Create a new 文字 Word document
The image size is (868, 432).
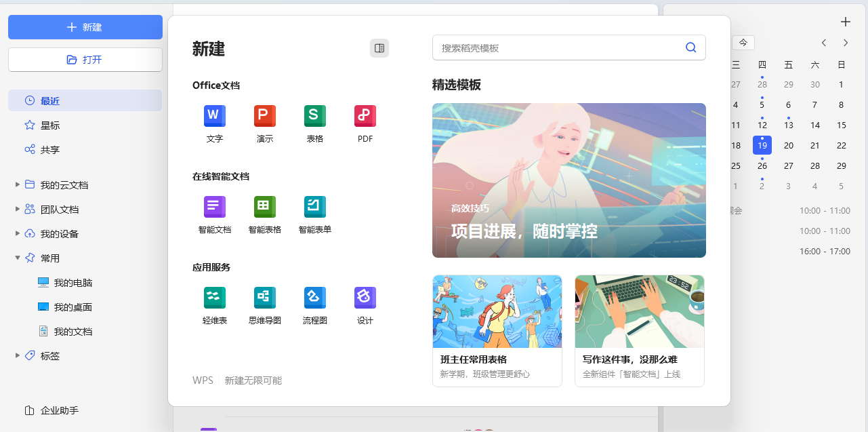214,117
